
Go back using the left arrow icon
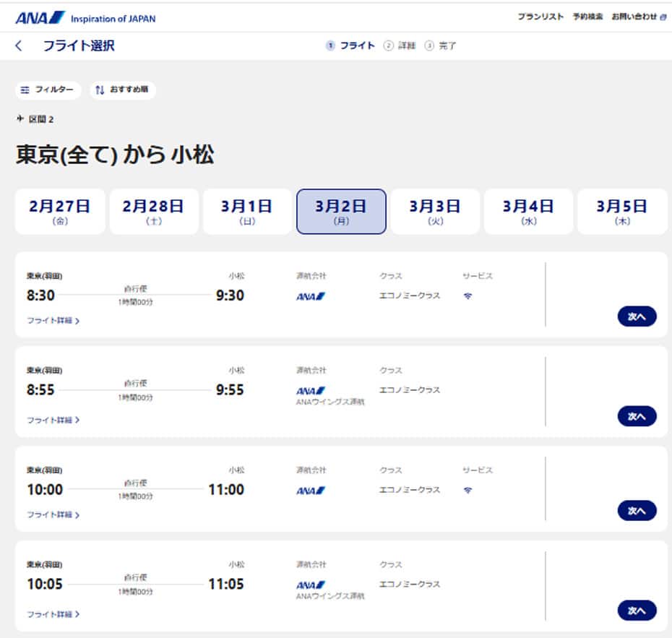(x=19, y=46)
